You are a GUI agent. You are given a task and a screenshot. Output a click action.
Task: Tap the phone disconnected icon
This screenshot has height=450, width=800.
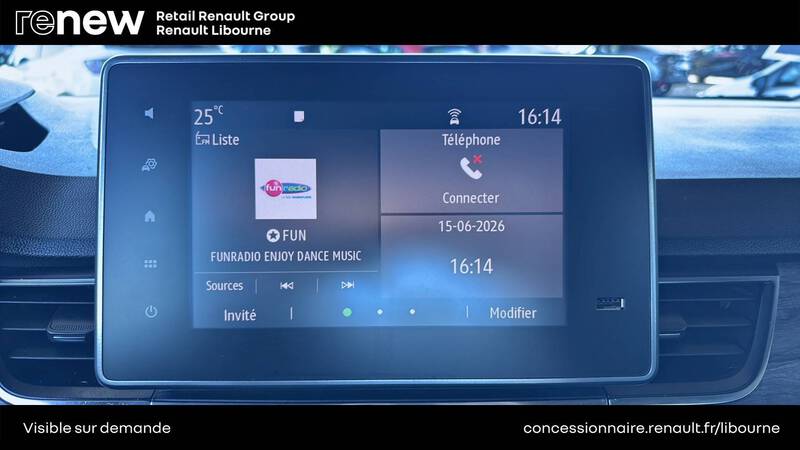[471, 167]
